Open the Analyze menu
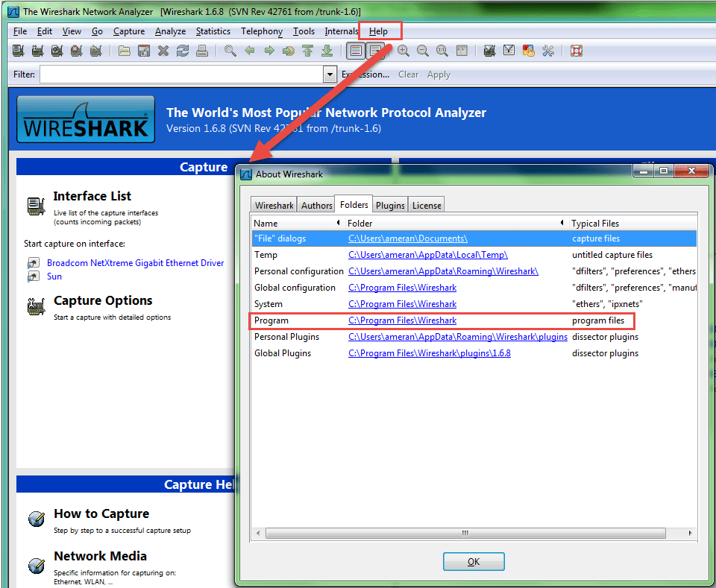This screenshot has height=588, width=716. (x=170, y=31)
